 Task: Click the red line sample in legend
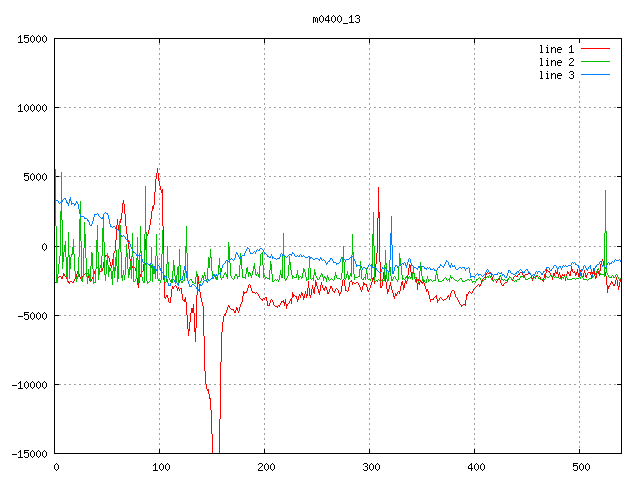click(595, 48)
